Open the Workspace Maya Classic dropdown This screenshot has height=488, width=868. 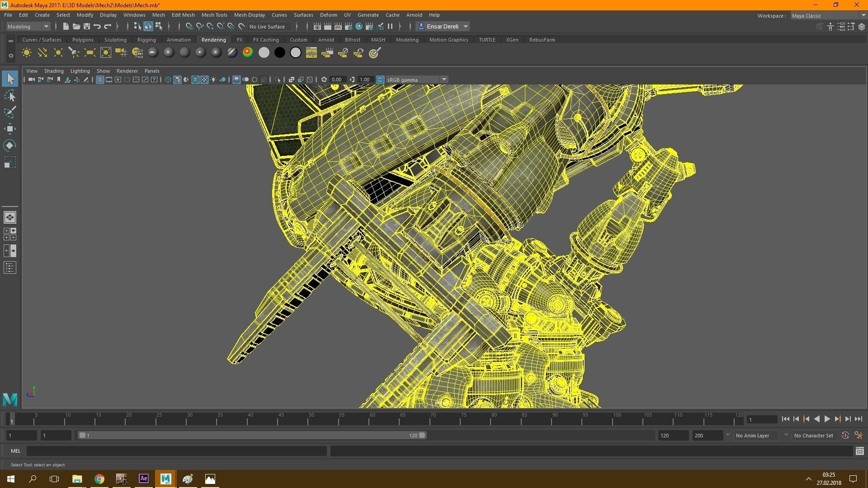pos(828,16)
